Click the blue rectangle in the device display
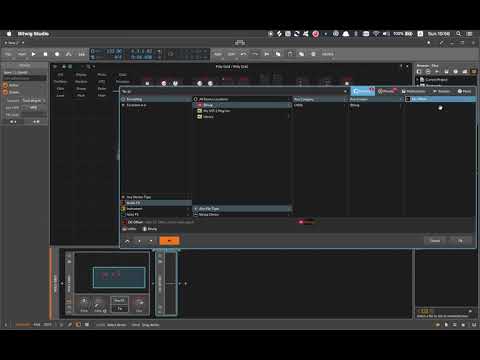 click(x=119, y=277)
